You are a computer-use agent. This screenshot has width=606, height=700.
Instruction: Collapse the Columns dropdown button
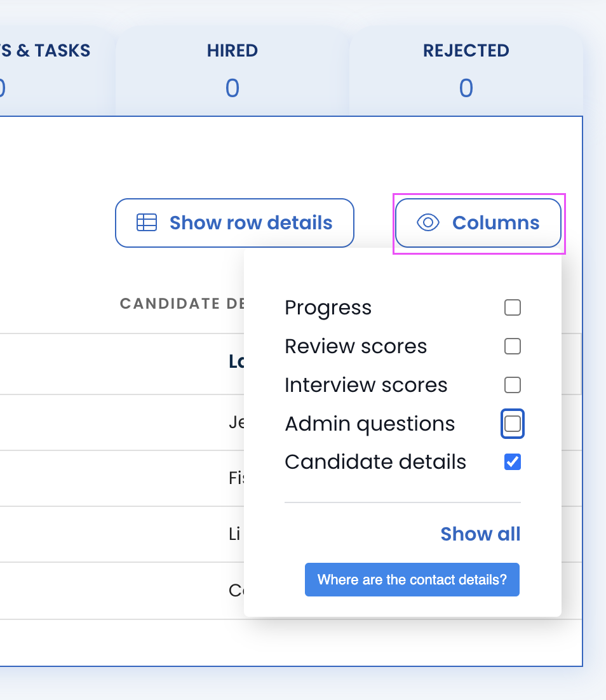pyautogui.click(x=478, y=223)
